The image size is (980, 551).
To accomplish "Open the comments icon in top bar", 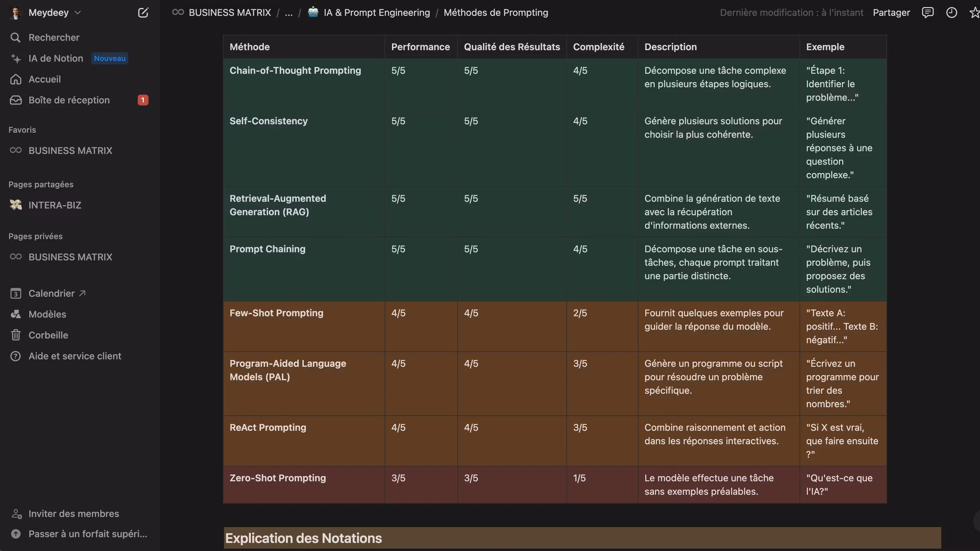I will click(x=927, y=12).
